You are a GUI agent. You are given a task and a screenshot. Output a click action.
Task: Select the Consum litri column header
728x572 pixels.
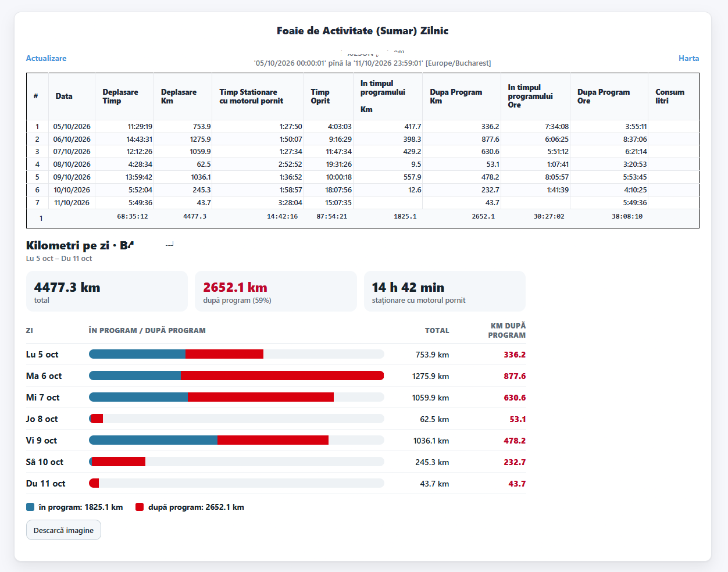673,96
